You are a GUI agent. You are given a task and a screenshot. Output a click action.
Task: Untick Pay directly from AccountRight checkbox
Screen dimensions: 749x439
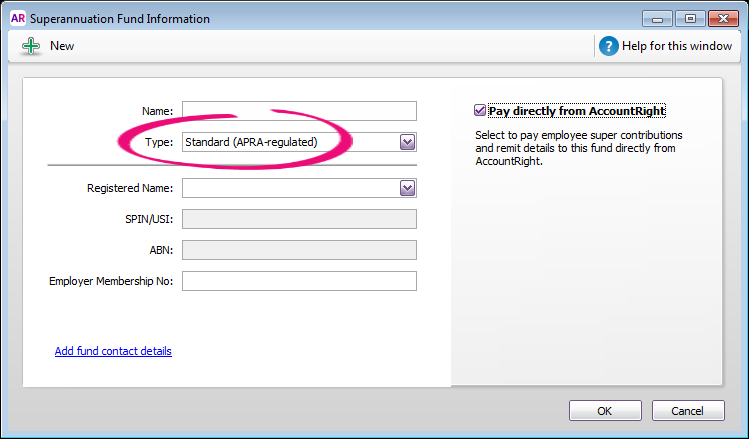tap(480, 111)
